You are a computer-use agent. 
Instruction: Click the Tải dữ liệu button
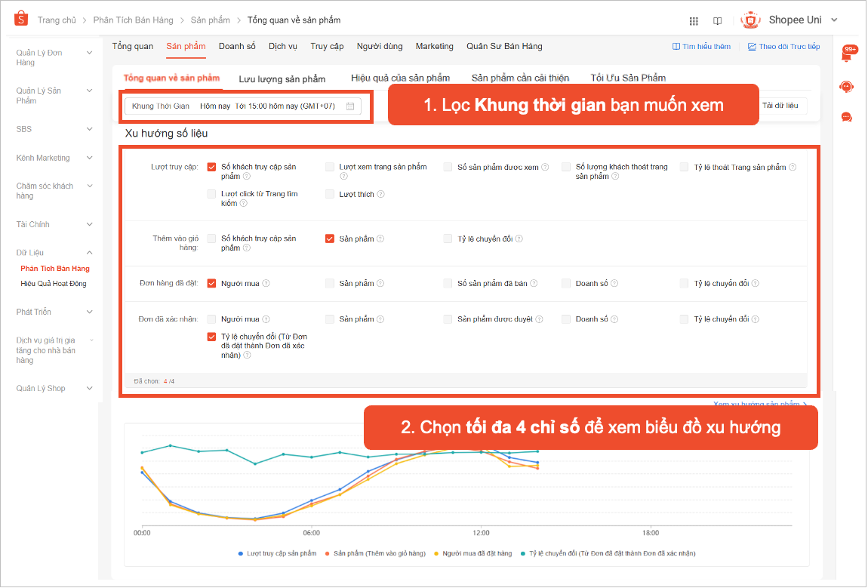coord(780,106)
